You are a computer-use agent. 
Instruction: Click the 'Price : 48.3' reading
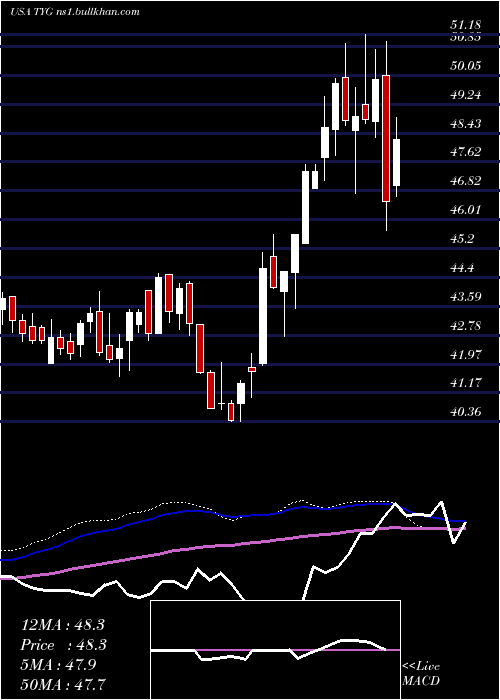click(x=62, y=645)
